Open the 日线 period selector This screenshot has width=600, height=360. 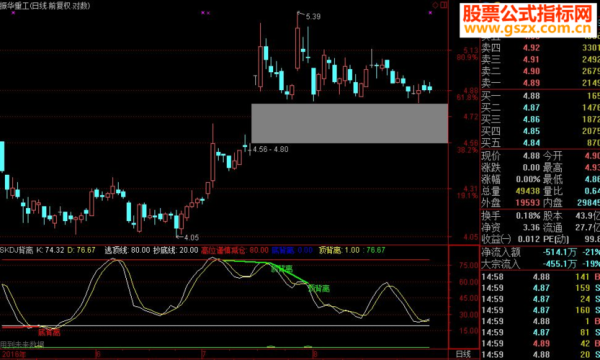[463, 354]
